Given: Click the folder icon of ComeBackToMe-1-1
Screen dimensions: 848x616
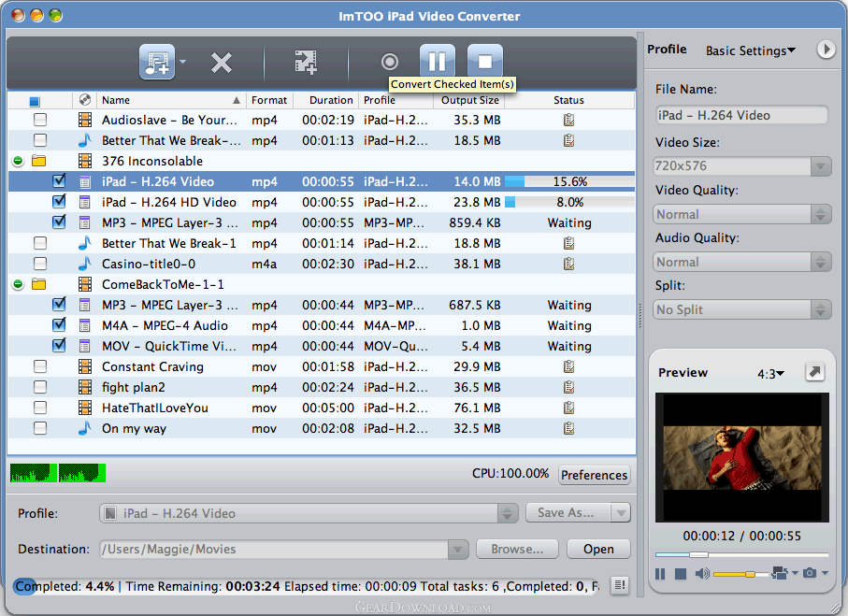Looking at the screenshot, I should click(x=39, y=284).
